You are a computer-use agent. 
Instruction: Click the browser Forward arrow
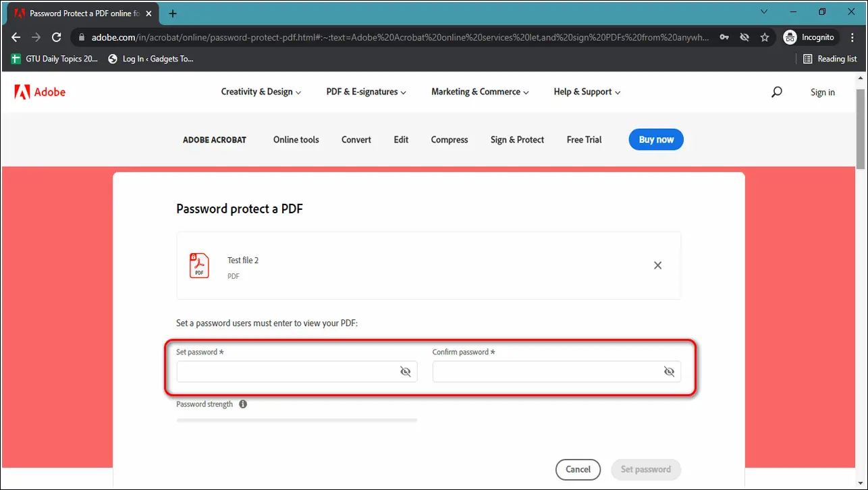point(36,37)
